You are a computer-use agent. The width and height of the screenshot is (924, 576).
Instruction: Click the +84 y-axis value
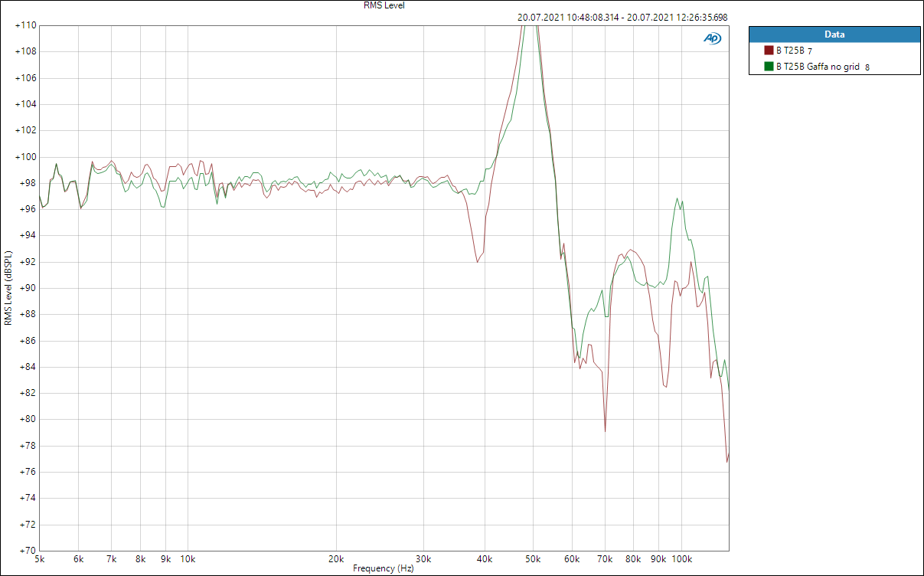click(28, 367)
